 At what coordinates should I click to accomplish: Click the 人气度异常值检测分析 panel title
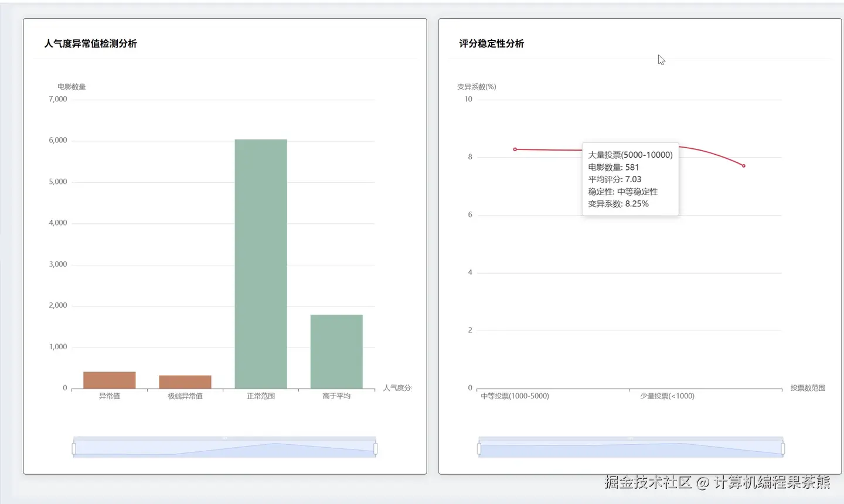tap(91, 43)
